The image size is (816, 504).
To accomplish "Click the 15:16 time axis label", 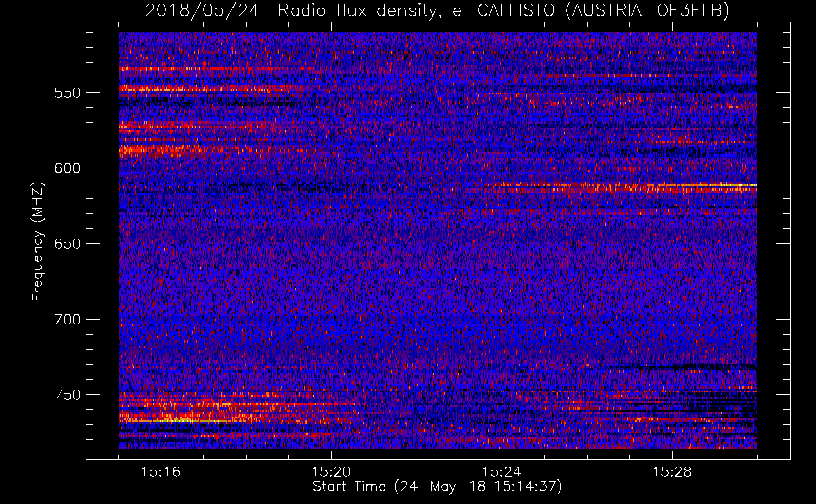I will click(x=161, y=472).
